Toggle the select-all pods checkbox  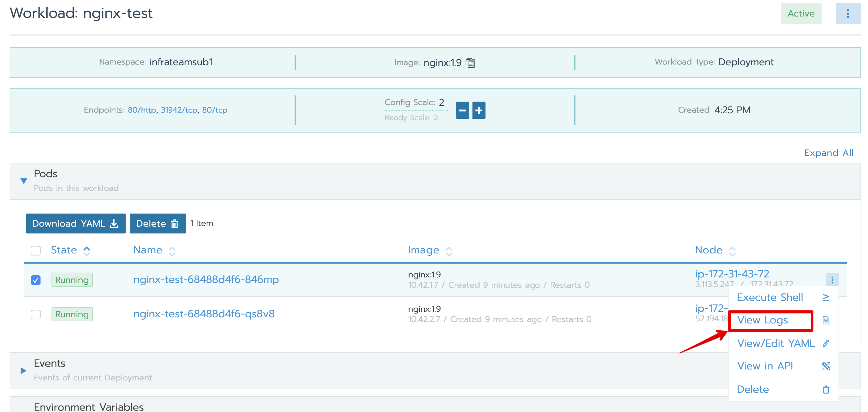pyautogui.click(x=36, y=251)
